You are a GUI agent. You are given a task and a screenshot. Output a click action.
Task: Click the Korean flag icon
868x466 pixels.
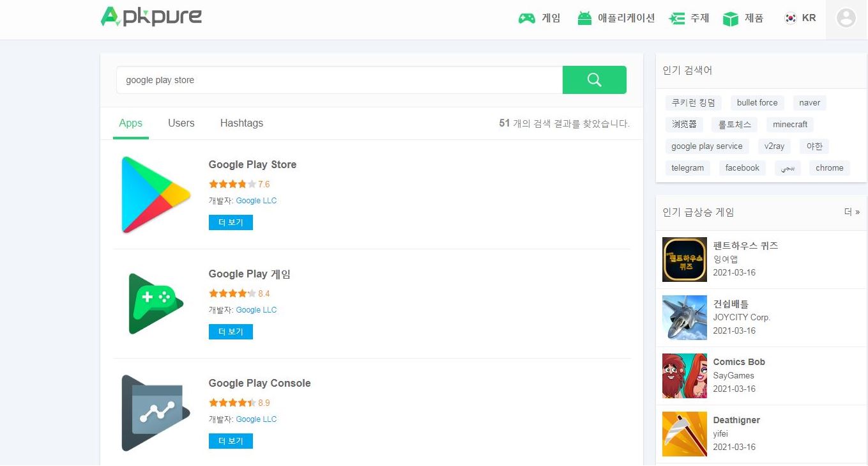(791, 19)
